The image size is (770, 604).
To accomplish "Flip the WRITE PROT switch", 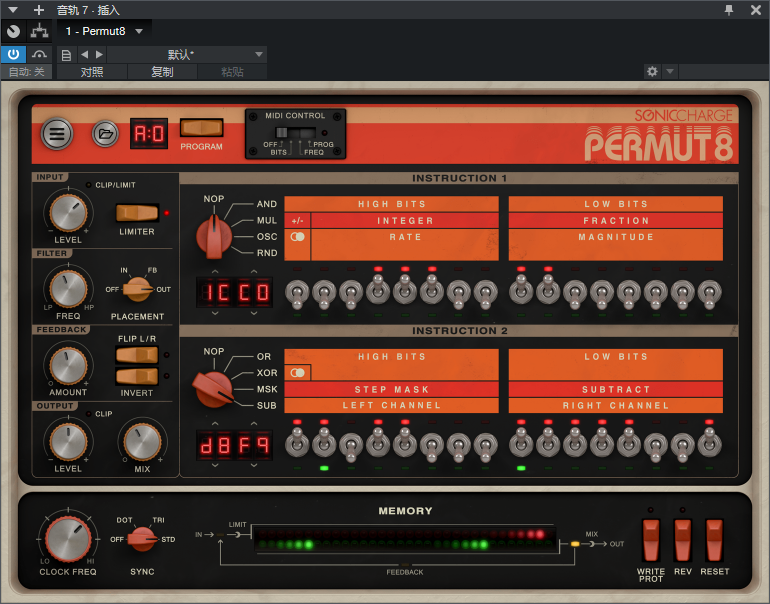I will 651,540.
